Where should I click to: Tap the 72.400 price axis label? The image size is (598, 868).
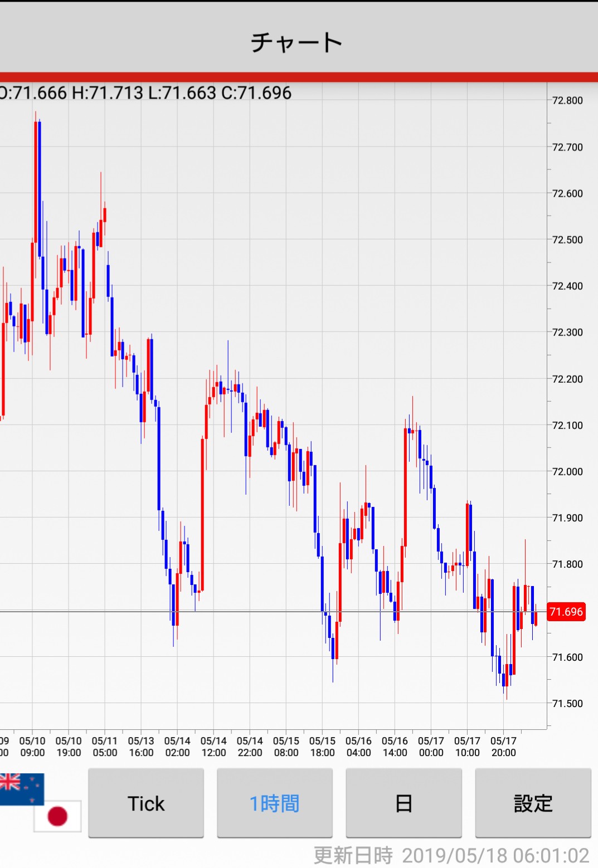[567, 286]
